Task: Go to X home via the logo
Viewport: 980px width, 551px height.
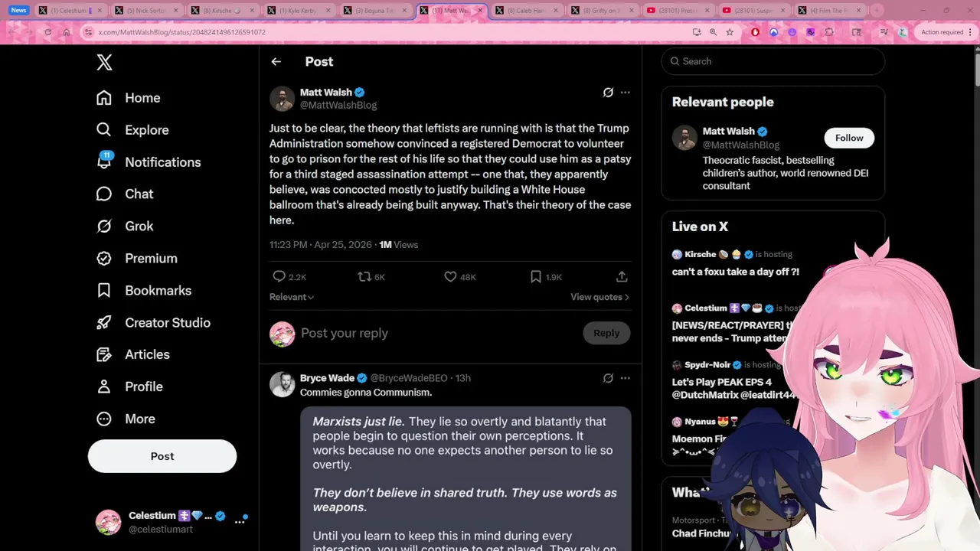Action: click(x=105, y=63)
